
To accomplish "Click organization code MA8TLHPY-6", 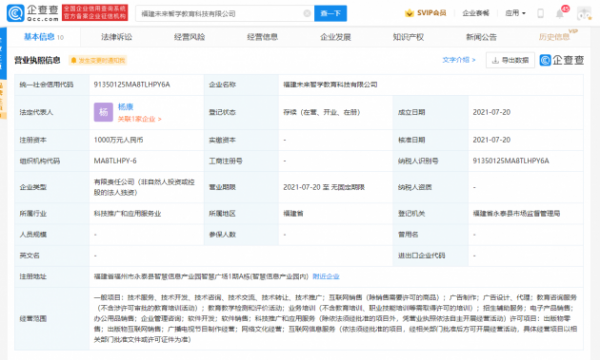I will 115,161.
